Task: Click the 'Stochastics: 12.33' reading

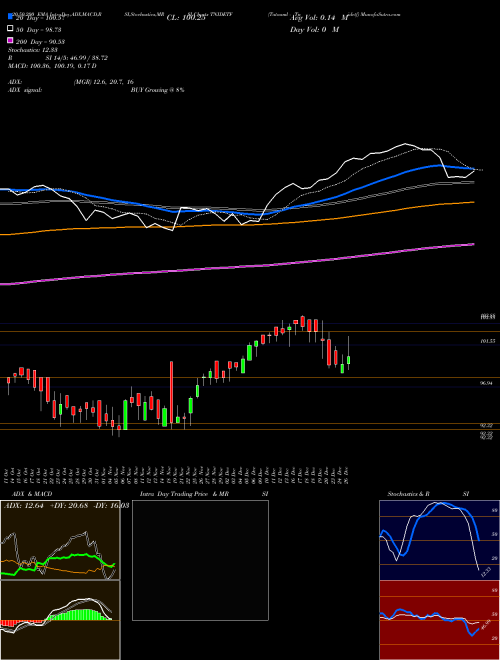Action: pos(32,50)
